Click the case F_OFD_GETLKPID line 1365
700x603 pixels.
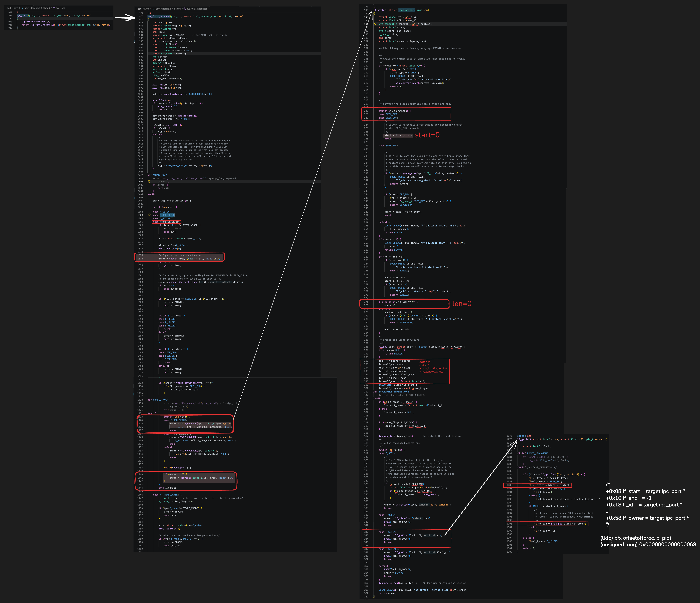(167, 222)
